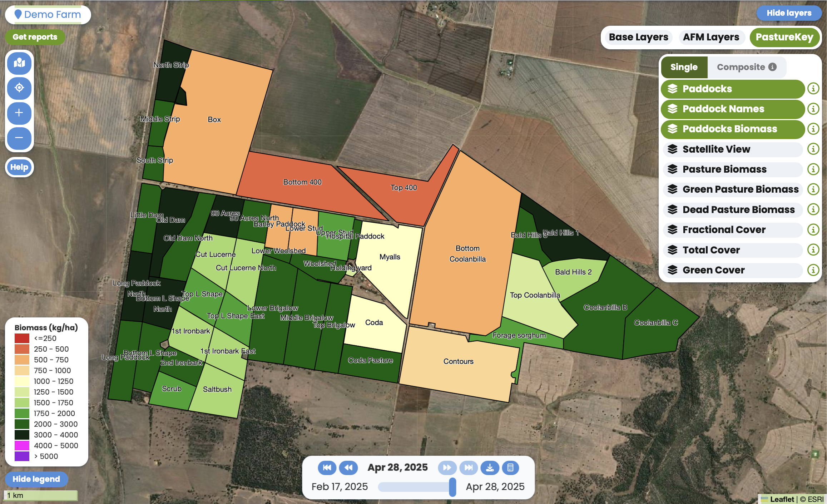Zoom out with the minus button
This screenshot has width=827, height=504.
(x=19, y=138)
